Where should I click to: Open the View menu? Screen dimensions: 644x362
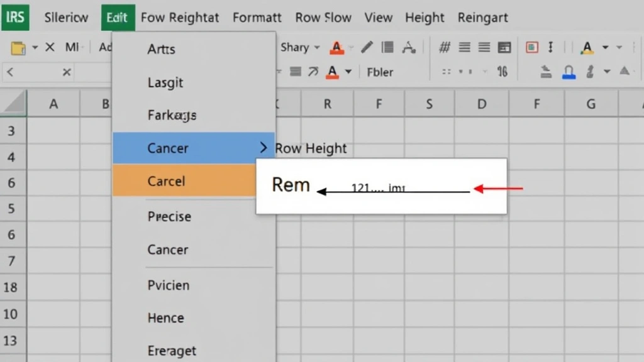point(378,18)
